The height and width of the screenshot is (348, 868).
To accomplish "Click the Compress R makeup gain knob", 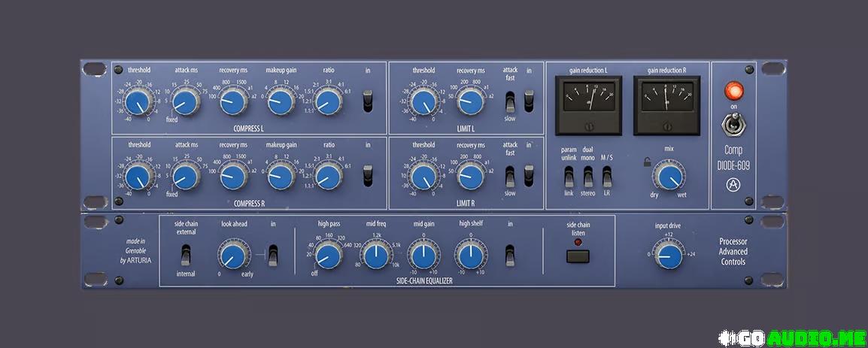I will pyautogui.click(x=281, y=177).
